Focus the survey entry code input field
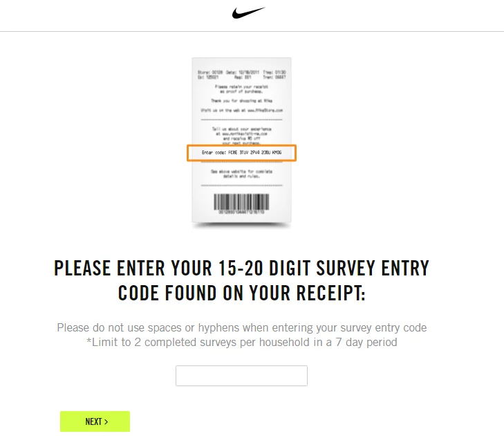This screenshot has height=436, width=504. pos(241,376)
